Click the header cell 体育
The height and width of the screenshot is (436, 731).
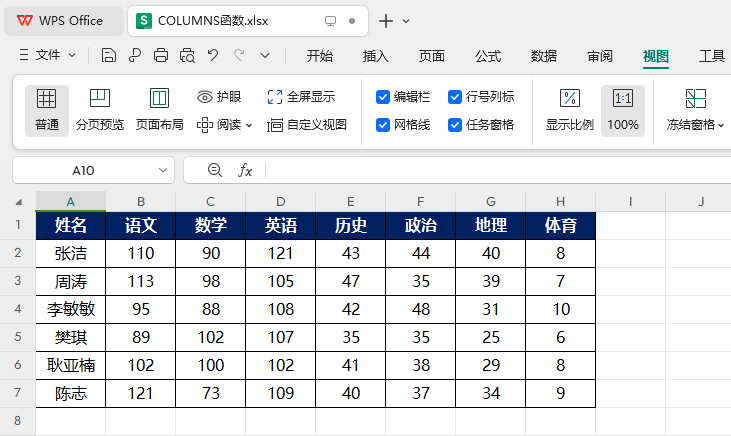click(560, 226)
